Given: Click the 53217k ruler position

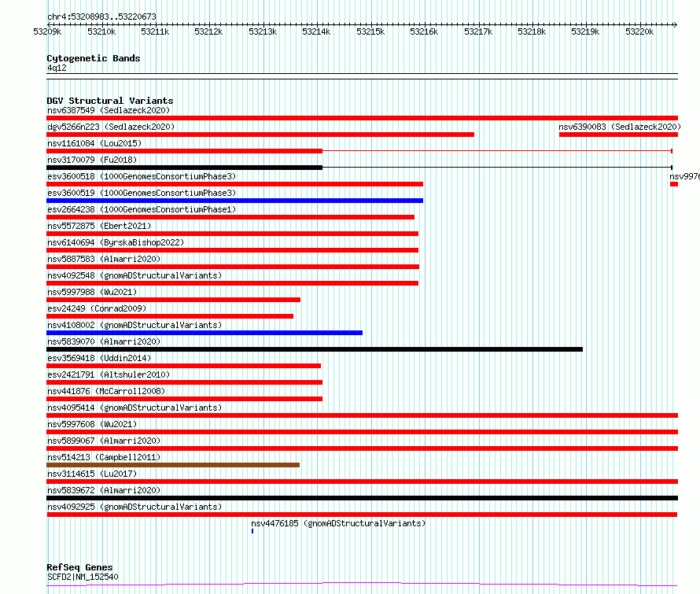Looking at the screenshot, I should pos(478,31).
